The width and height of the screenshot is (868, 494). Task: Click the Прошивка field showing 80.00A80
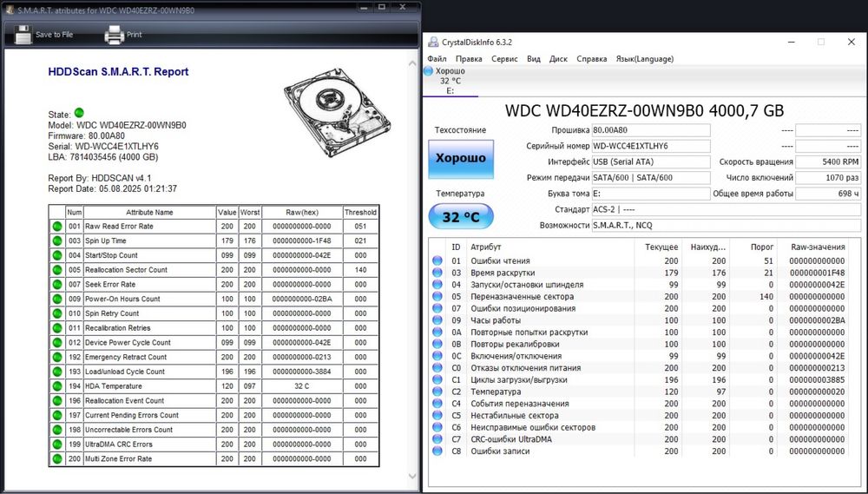point(651,130)
